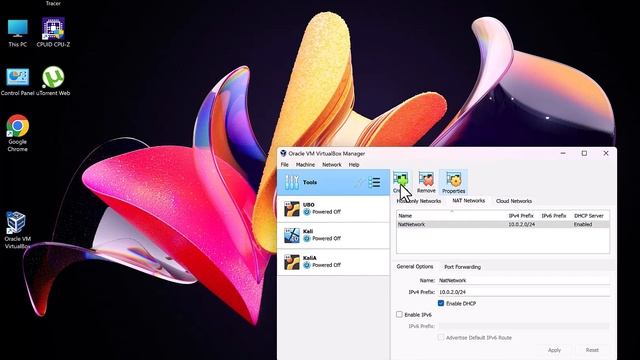Open the Port Forwarding tab

[x=462, y=267]
